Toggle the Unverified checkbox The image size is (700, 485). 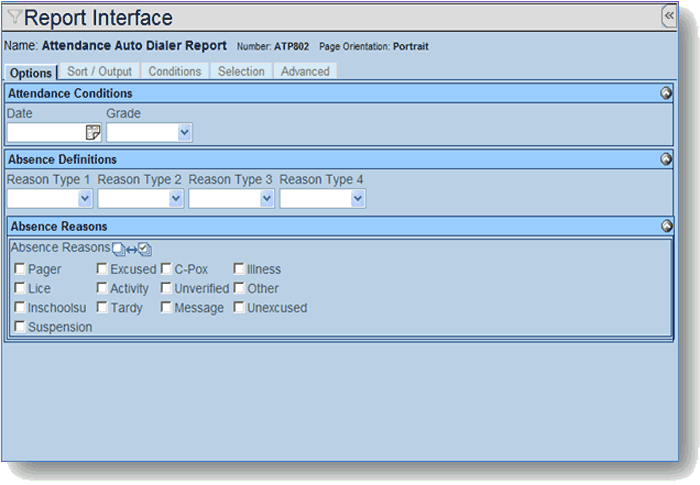166,288
